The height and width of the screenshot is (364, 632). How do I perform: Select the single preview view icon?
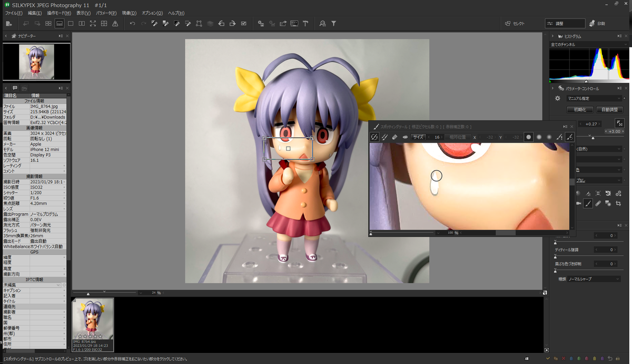tap(71, 23)
